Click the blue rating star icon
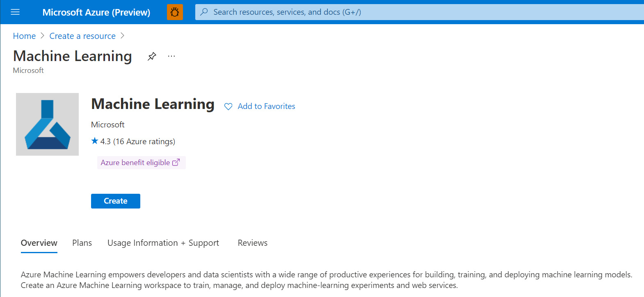The image size is (644, 297). point(95,141)
